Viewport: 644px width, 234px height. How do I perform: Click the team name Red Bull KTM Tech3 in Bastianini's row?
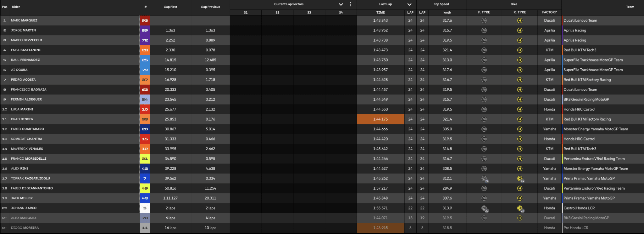pyautogui.click(x=580, y=50)
